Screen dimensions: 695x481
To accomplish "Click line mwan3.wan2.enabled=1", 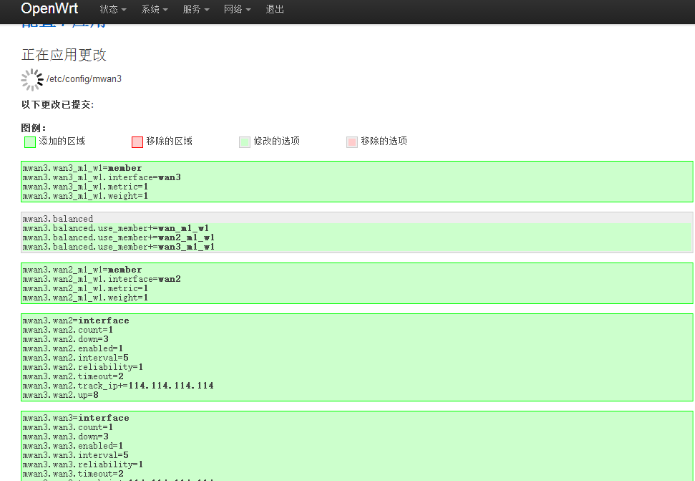I will point(73,348).
